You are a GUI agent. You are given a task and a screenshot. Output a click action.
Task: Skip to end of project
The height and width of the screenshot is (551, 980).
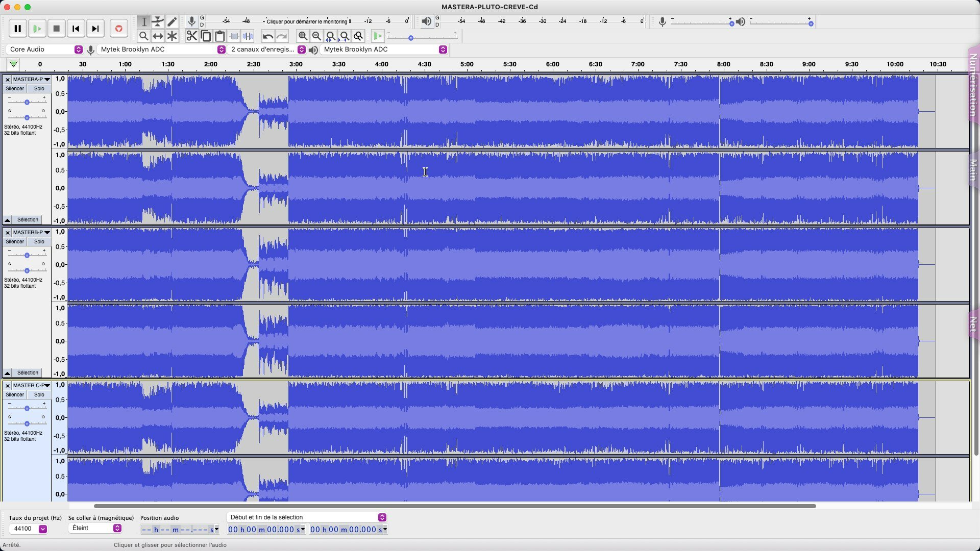coord(95,29)
